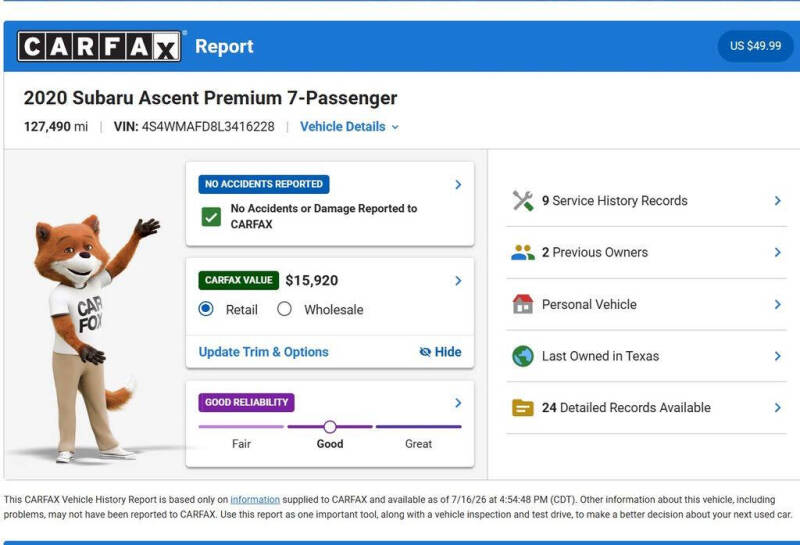This screenshot has width=800, height=545.
Task: Select the Wholesale radio button
Action: point(284,309)
